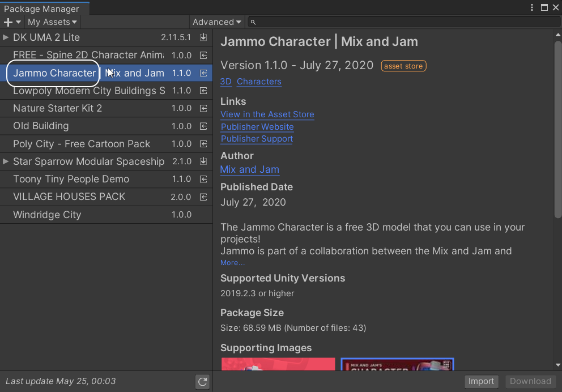Viewport: 562px width, 392px height.
Task: Open the three-dot window options menu
Action: [x=532, y=7]
